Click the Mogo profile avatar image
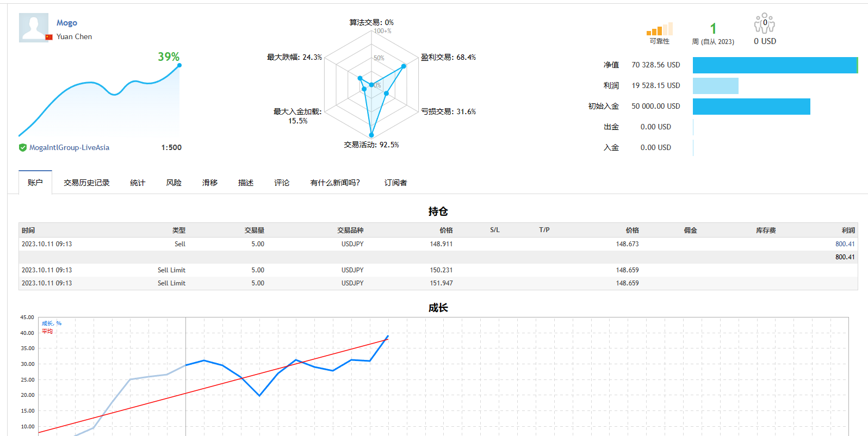This screenshot has width=868, height=436. pyautogui.click(x=34, y=28)
